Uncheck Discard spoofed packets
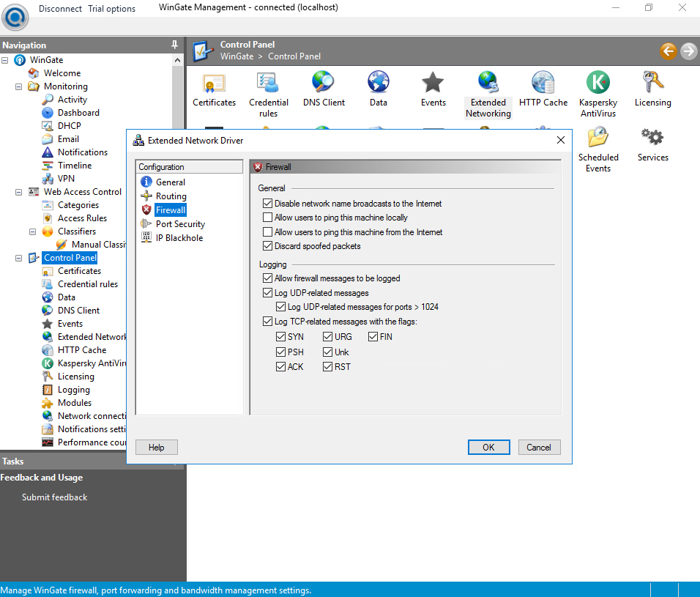 267,246
